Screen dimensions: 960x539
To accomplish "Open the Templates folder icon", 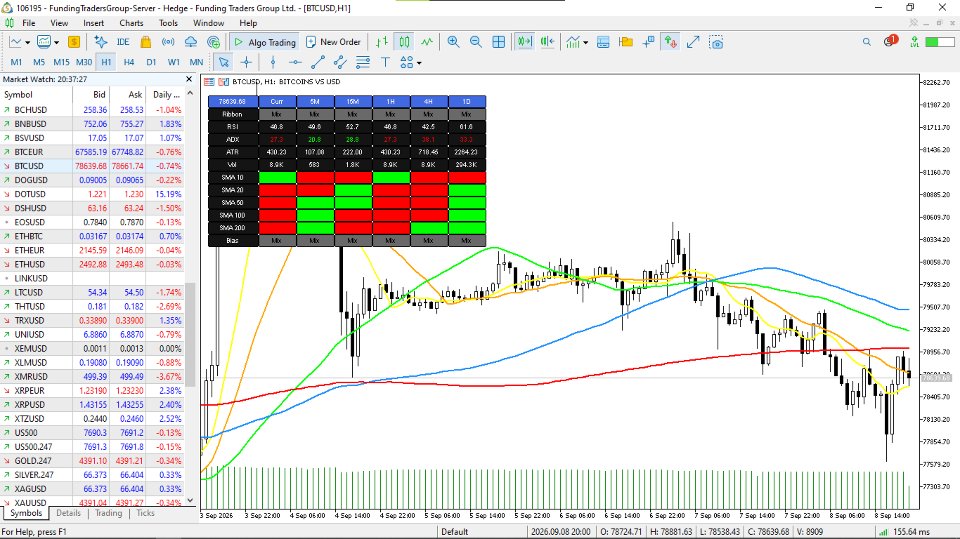I will pyautogui.click(x=626, y=42).
